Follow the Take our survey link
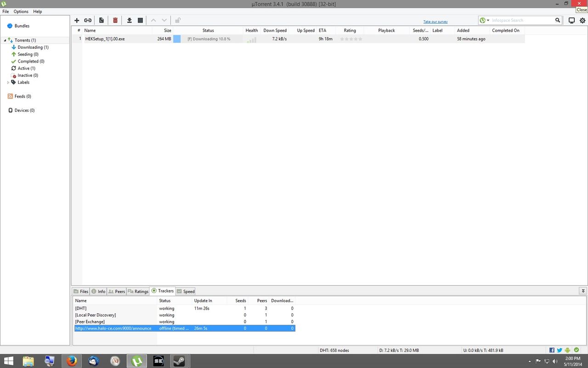The image size is (588, 368). (x=435, y=22)
